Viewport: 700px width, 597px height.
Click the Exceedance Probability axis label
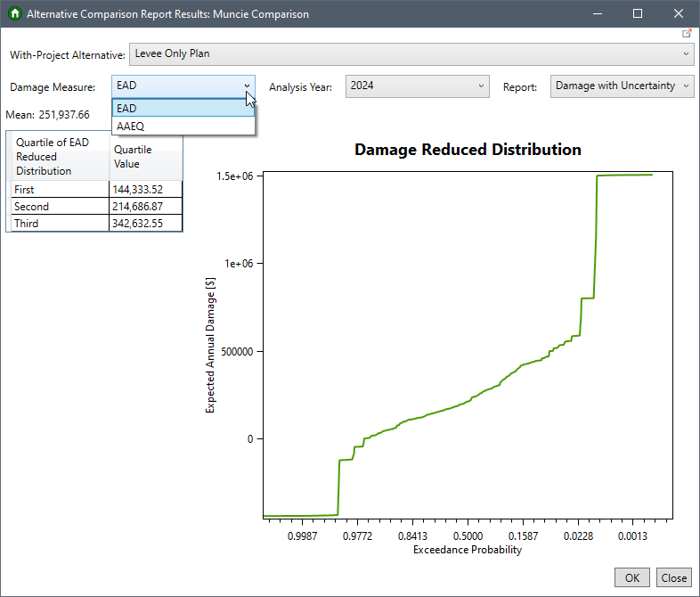click(x=468, y=550)
